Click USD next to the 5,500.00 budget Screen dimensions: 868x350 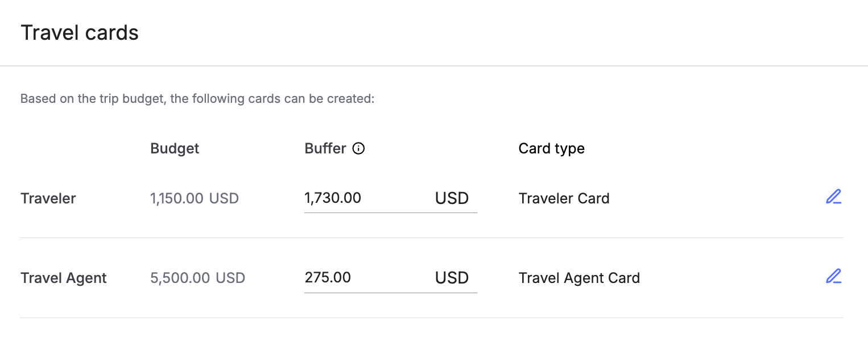click(230, 278)
